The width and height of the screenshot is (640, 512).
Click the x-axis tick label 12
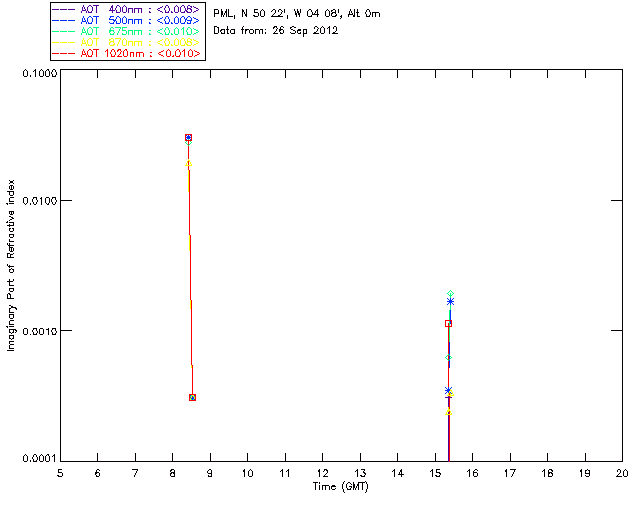322,473
